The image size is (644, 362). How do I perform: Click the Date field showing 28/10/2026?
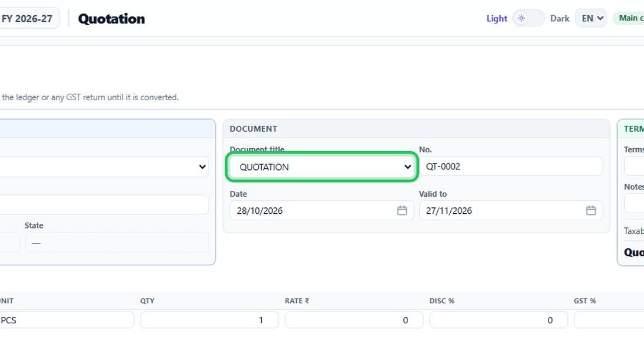(x=321, y=211)
